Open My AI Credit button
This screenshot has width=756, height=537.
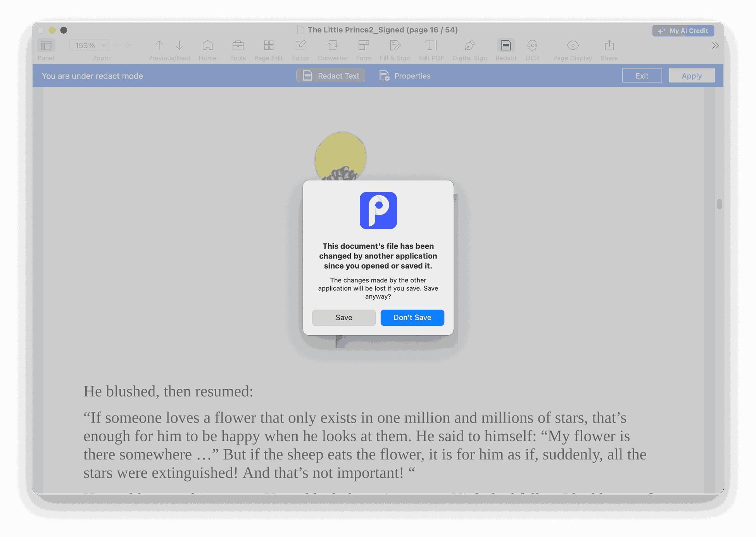[683, 31]
